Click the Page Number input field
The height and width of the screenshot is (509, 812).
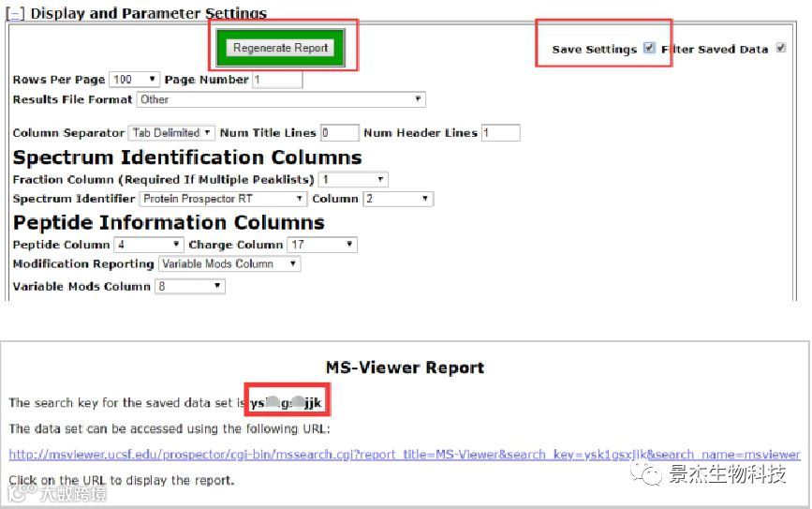pos(277,80)
